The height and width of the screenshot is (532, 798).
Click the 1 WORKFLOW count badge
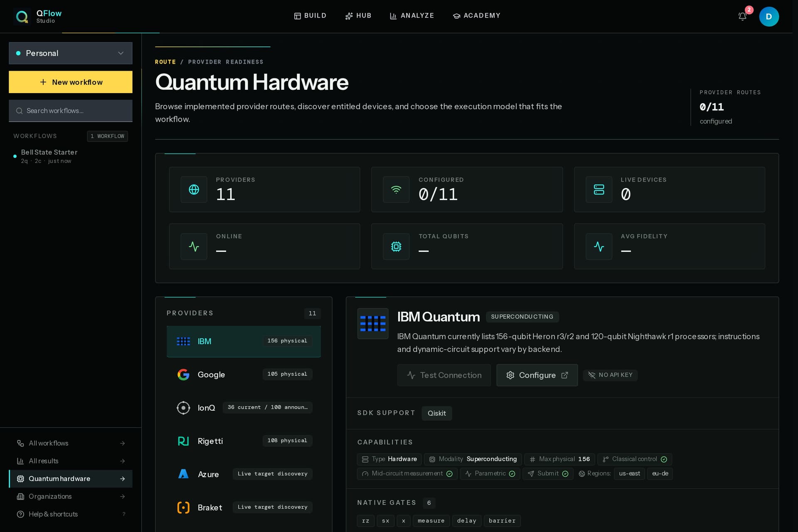pyautogui.click(x=107, y=136)
